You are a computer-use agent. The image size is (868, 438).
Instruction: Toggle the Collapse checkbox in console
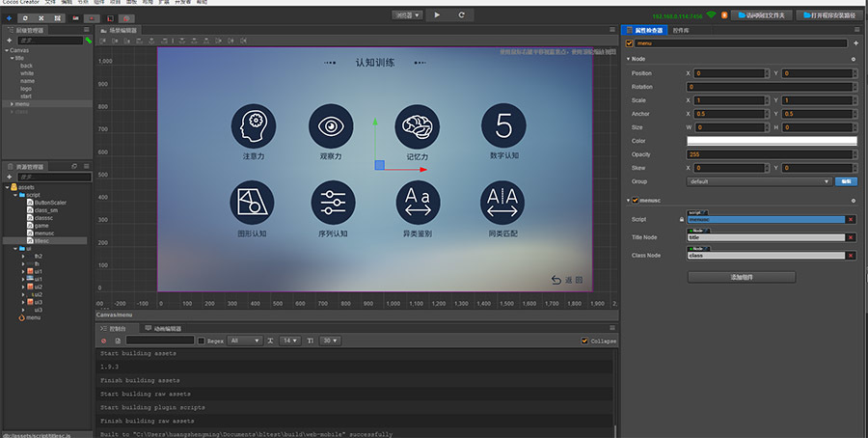click(584, 341)
